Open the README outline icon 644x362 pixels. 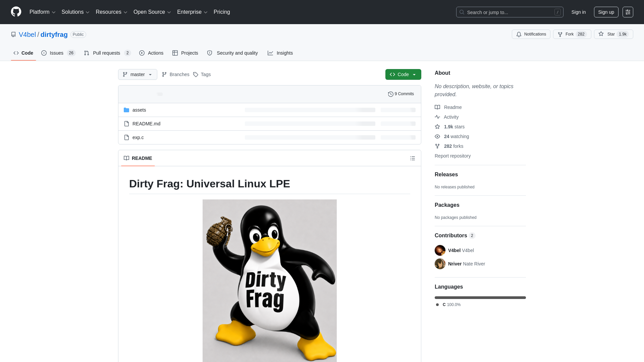click(413, 158)
